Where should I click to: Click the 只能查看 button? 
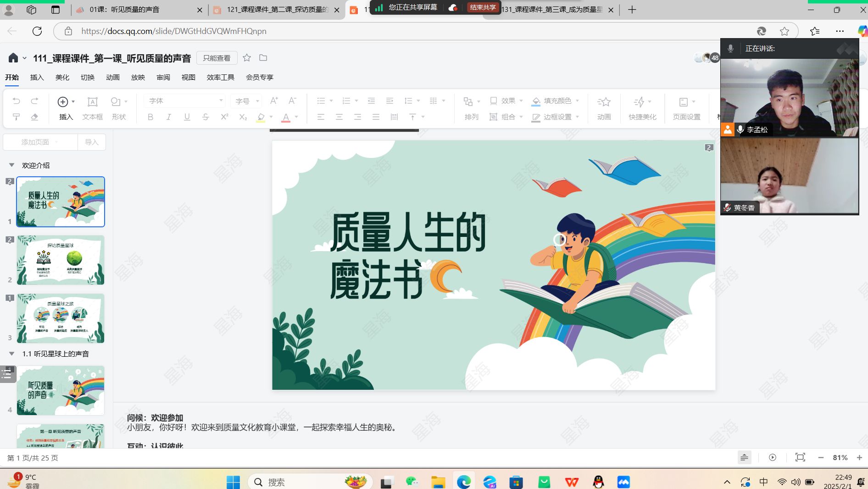point(217,58)
